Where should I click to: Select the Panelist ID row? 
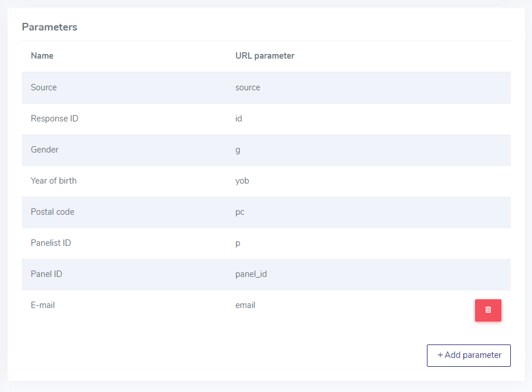point(266,243)
